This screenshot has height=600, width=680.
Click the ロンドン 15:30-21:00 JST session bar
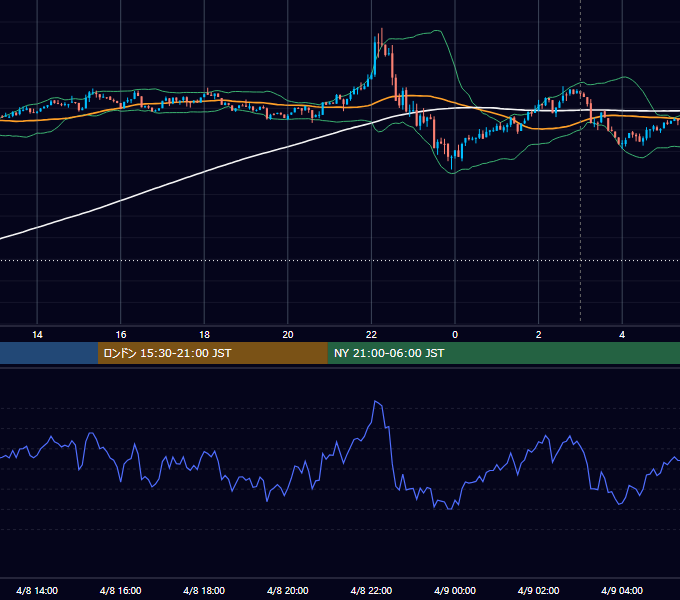pyautogui.click(x=212, y=353)
